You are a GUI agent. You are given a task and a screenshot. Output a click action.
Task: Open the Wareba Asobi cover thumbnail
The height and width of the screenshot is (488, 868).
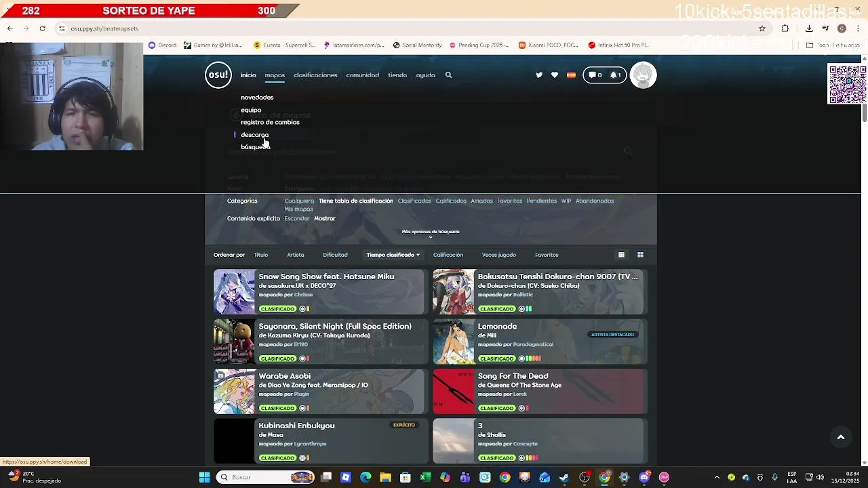(x=234, y=392)
